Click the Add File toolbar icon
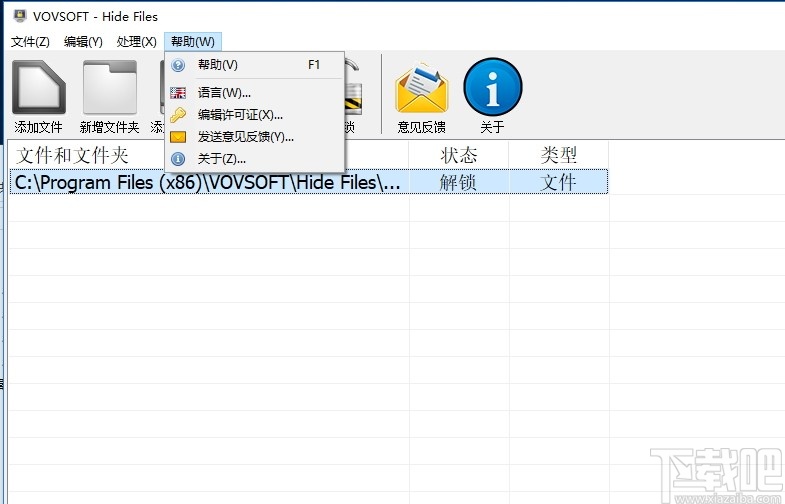Screen dimensions: 785x504 pos(39,87)
